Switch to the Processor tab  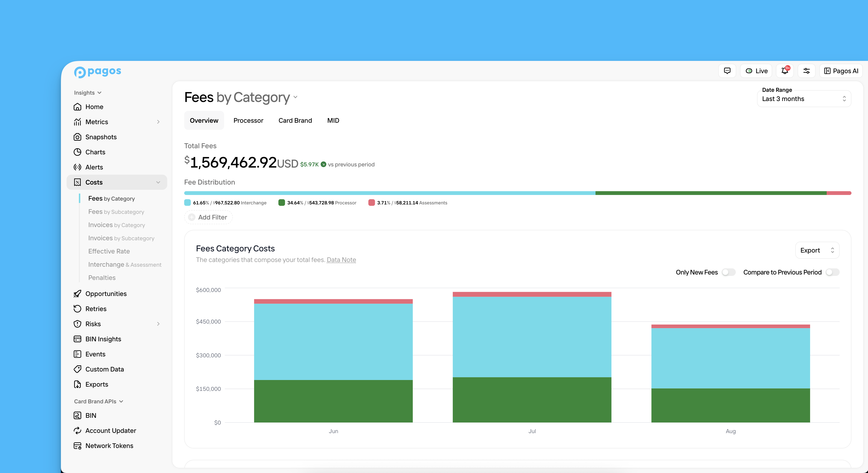tap(248, 120)
